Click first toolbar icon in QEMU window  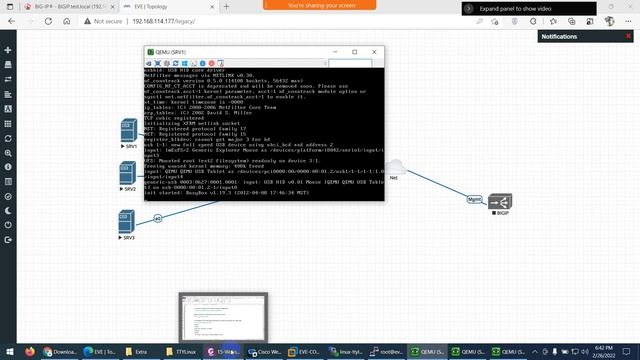pos(149,63)
